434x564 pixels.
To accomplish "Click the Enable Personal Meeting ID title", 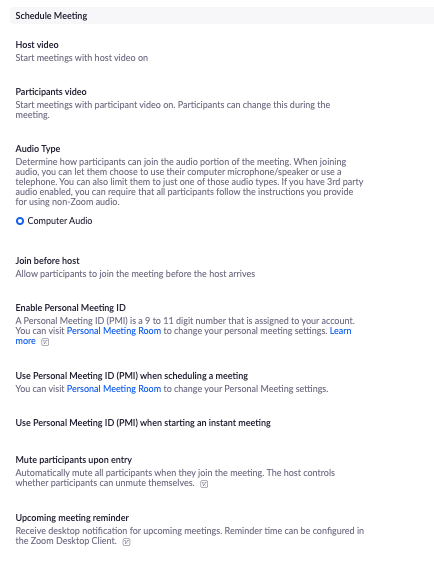I will 70,308.
